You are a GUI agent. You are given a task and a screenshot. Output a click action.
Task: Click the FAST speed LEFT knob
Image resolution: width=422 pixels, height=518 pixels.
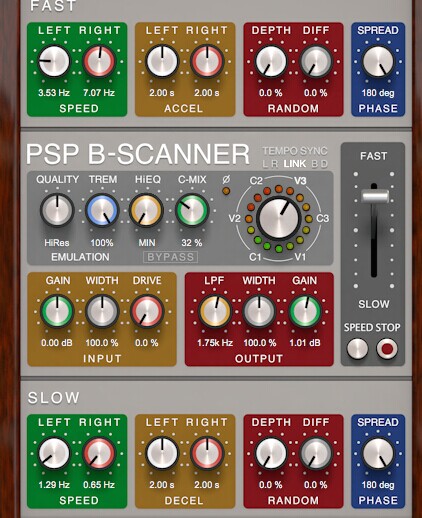click(x=54, y=62)
